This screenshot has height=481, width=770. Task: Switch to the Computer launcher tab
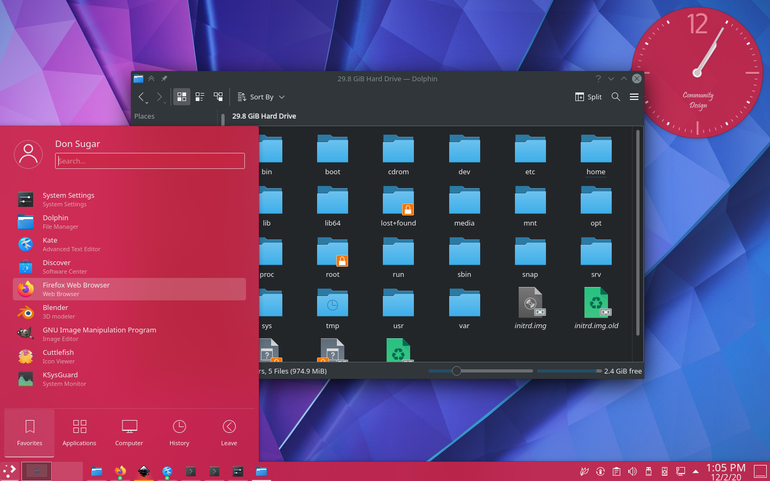click(129, 433)
